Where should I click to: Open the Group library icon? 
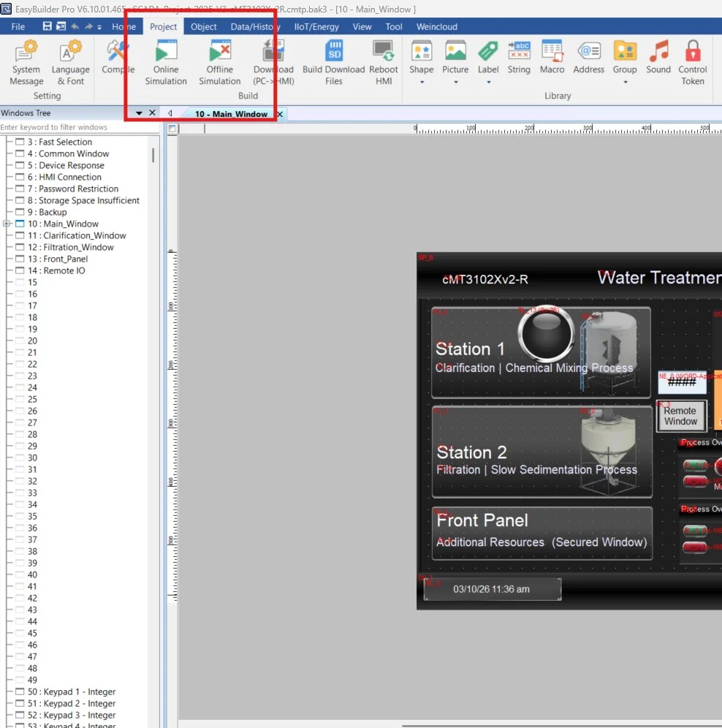(x=625, y=56)
